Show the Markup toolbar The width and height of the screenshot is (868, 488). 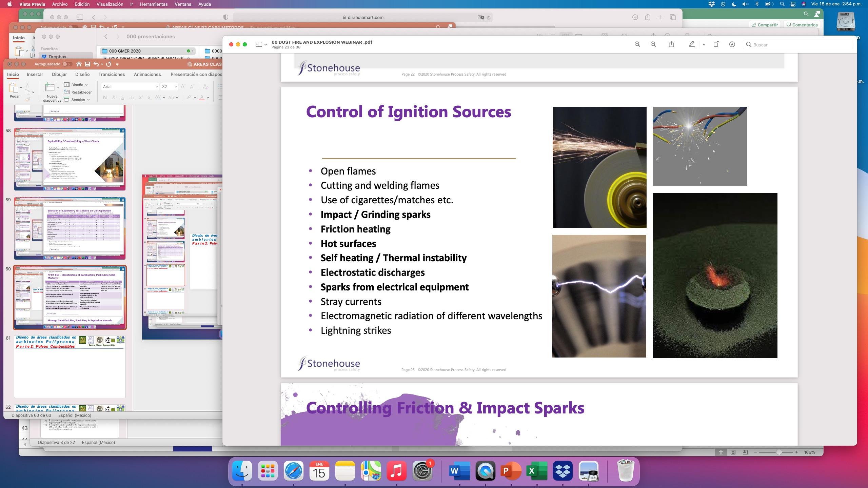732,44
